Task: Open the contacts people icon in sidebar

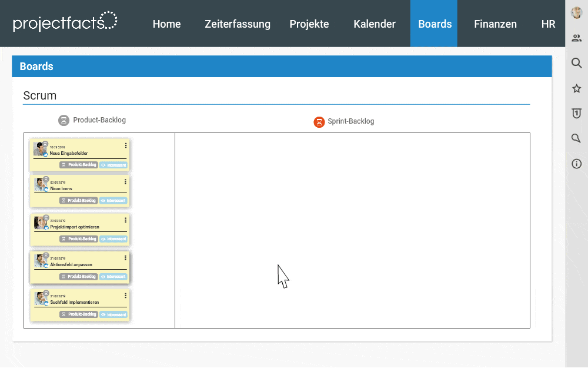Action: tap(576, 38)
